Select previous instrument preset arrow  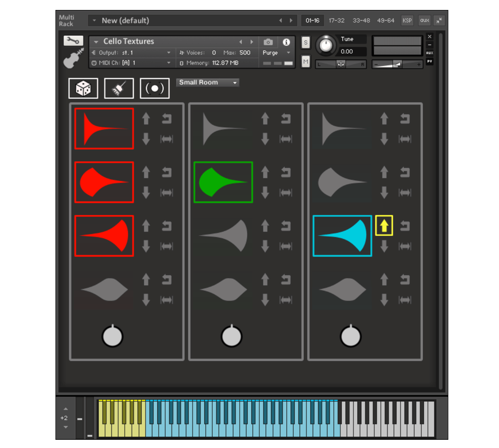240,42
